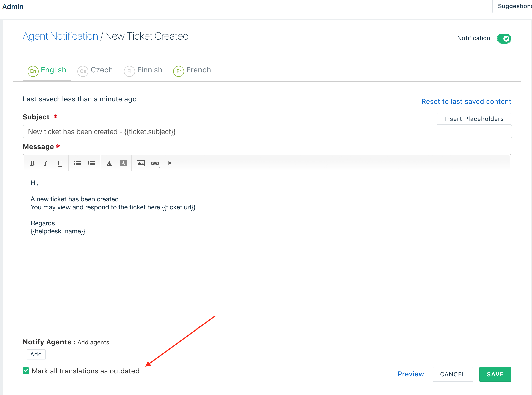
Task: Insert a bulleted unordered list
Action: [x=77, y=163]
